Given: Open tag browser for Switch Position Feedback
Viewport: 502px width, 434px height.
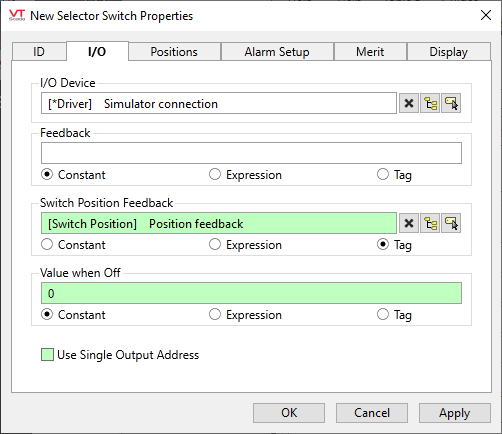Looking at the screenshot, I should pyautogui.click(x=430, y=223).
